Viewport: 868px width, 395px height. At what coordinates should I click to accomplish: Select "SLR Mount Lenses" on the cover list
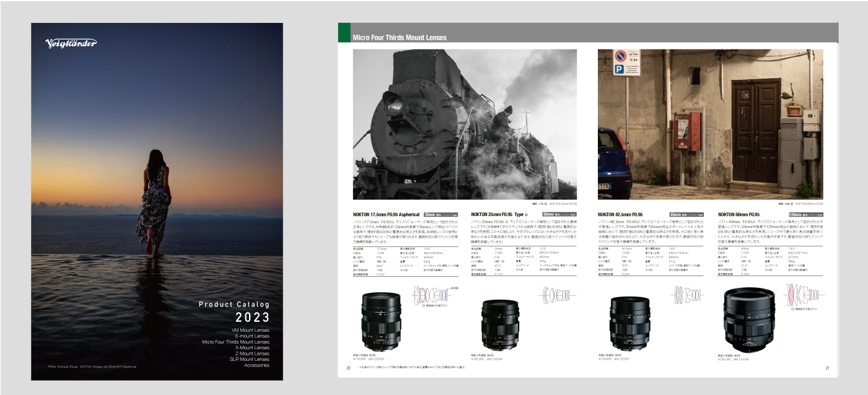pos(249,359)
